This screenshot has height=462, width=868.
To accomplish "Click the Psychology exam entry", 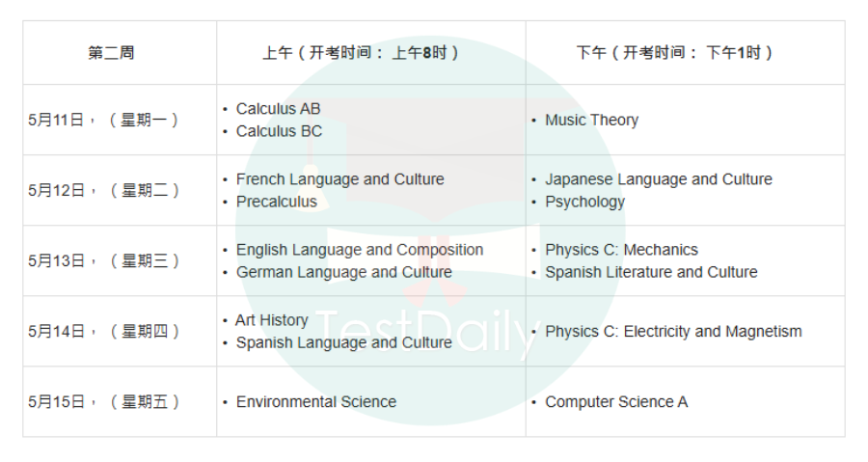I will coord(585,202).
